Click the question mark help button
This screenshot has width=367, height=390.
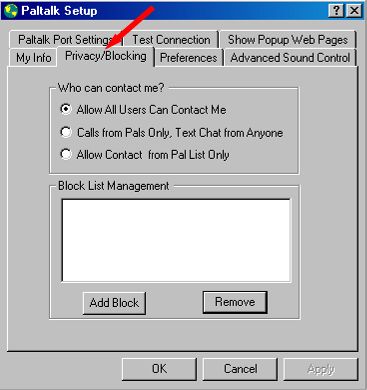(337, 11)
